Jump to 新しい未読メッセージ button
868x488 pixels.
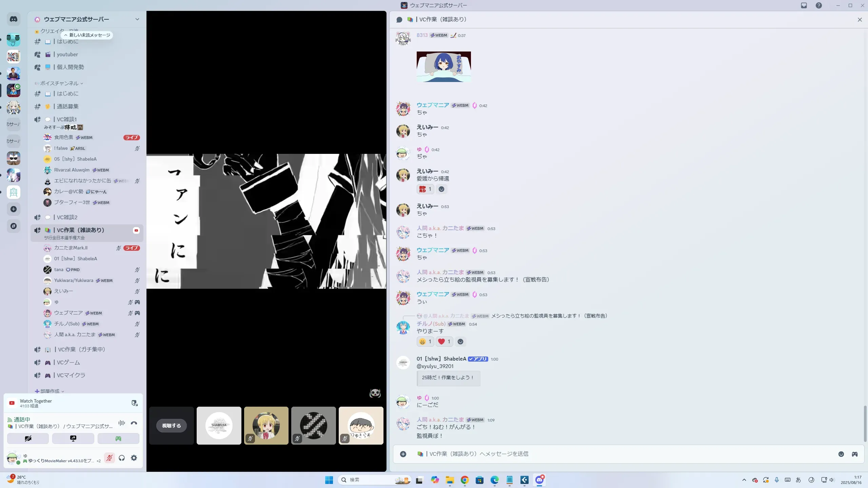point(87,35)
